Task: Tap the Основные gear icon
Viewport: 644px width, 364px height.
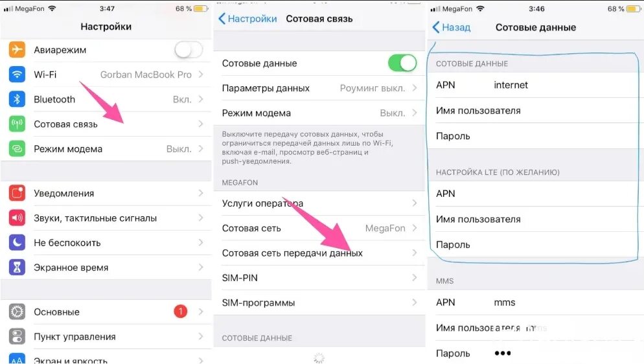Action: [x=17, y=312]
